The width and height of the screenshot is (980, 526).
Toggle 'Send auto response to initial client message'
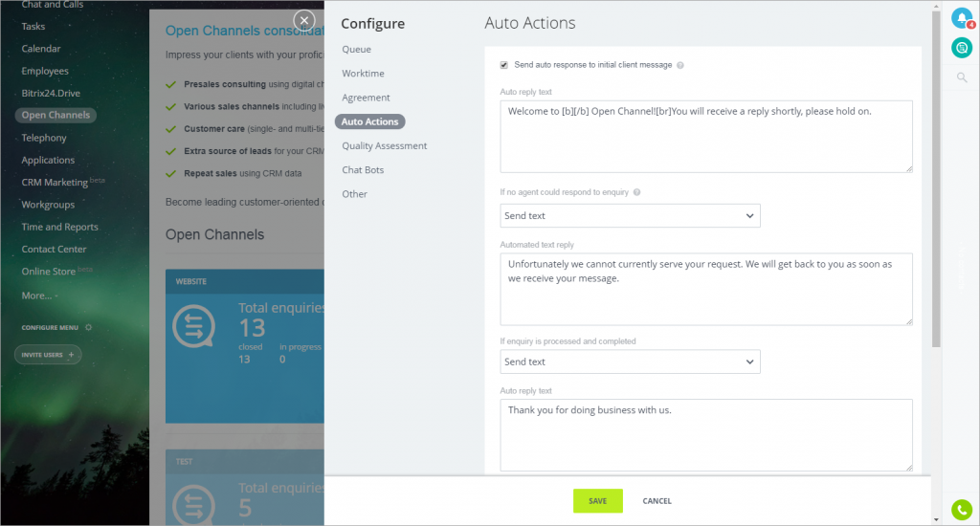pos(503,65)
